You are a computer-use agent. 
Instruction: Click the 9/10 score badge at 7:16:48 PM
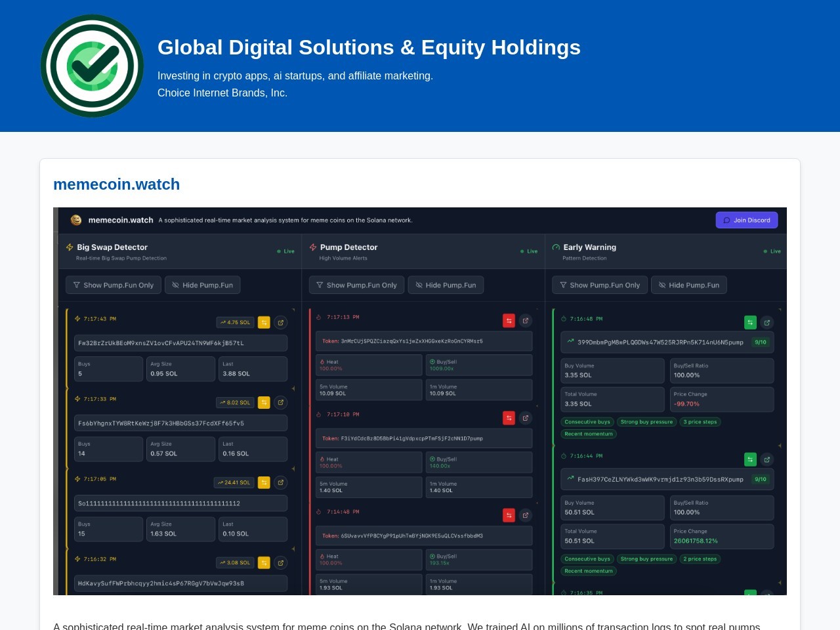[761, 342]
